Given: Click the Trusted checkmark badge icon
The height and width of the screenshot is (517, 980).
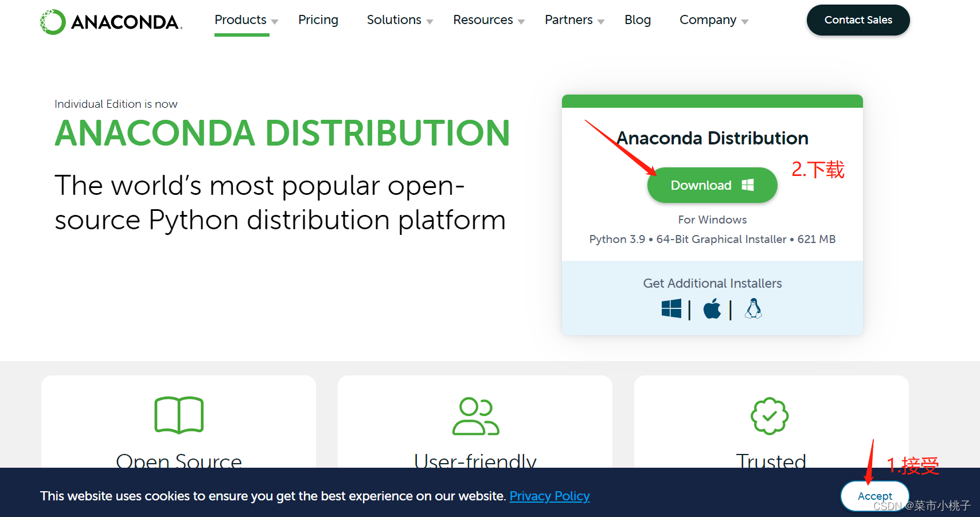Looking at the screenshot, I should 770,416.
